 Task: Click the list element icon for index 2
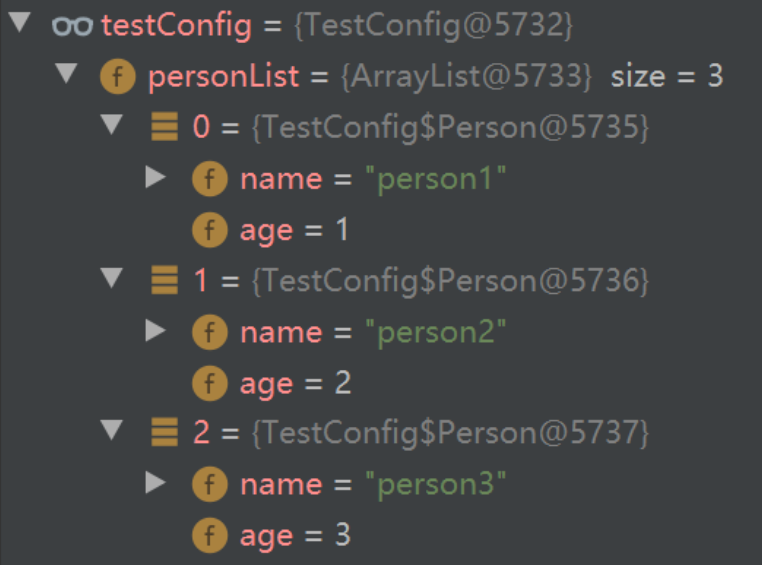coord(164,432)
